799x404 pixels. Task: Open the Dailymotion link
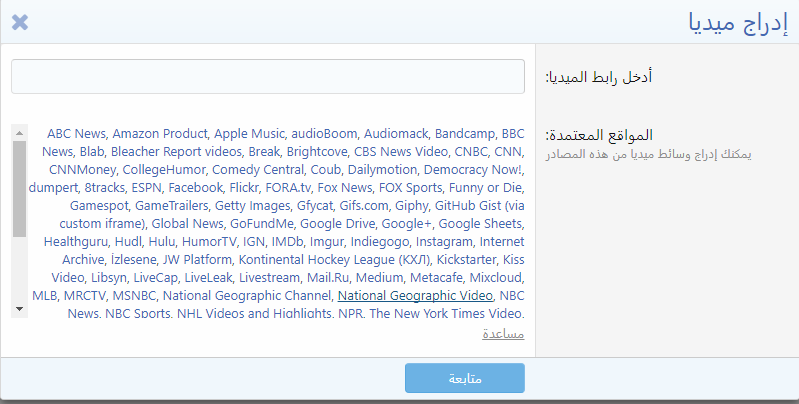click(386, 169)
